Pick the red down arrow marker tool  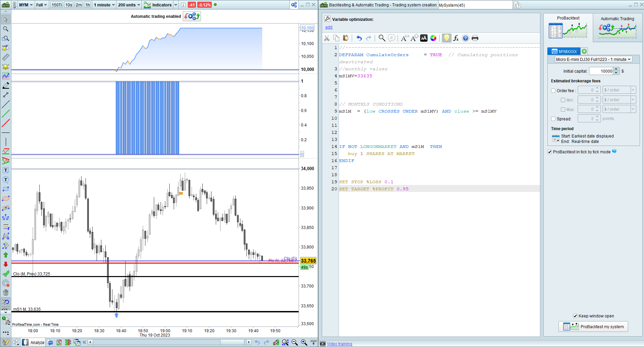click(x=6, y=264)
